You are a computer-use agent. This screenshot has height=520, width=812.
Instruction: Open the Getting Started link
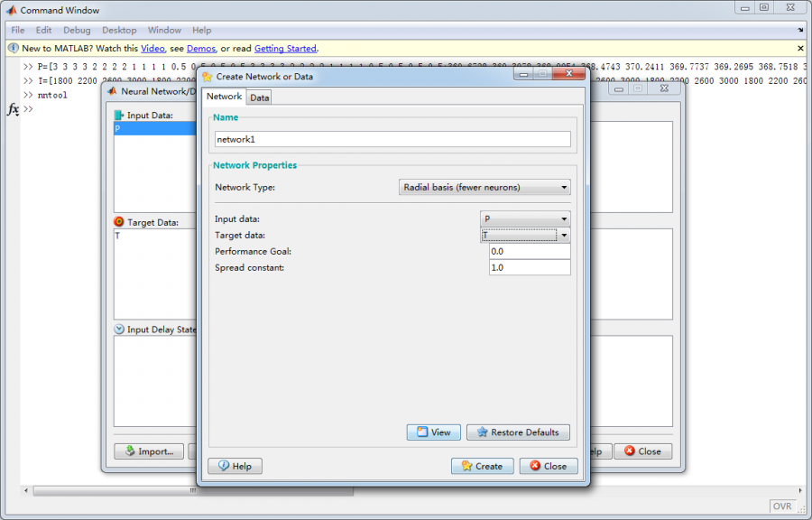pyautogui.click(x=285, y=48)
